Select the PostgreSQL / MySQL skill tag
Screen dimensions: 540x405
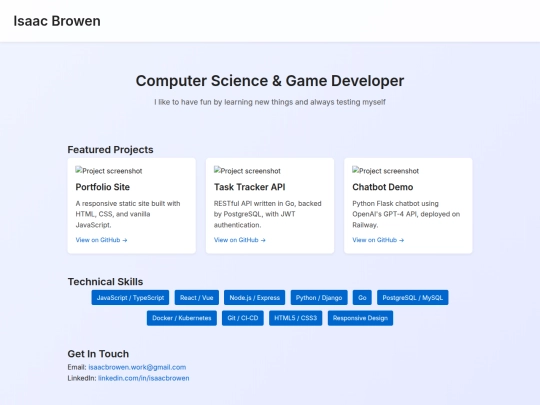[x=413, y=298]
